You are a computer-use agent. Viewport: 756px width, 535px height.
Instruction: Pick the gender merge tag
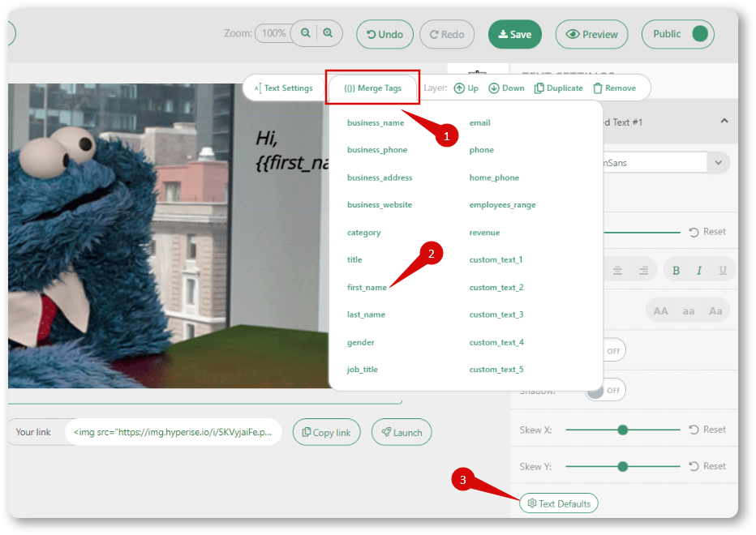pyautogui.click(x=361, y=343)
